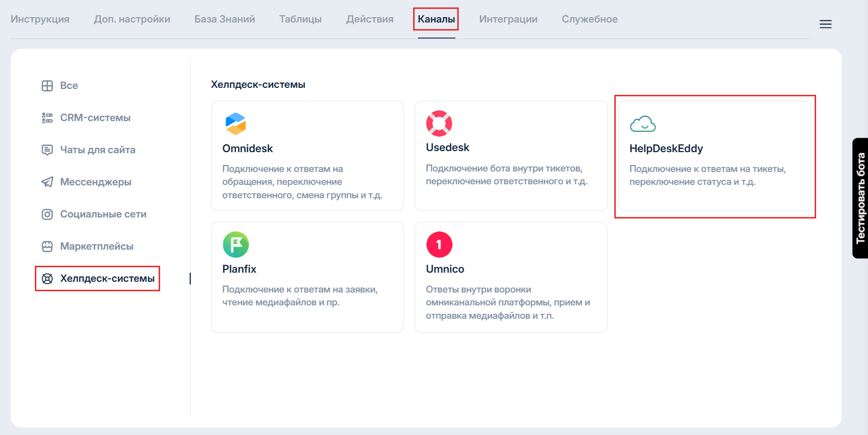Select Чаты для сайта category
The width and height of the screenshot is (868, 435).
98,150
